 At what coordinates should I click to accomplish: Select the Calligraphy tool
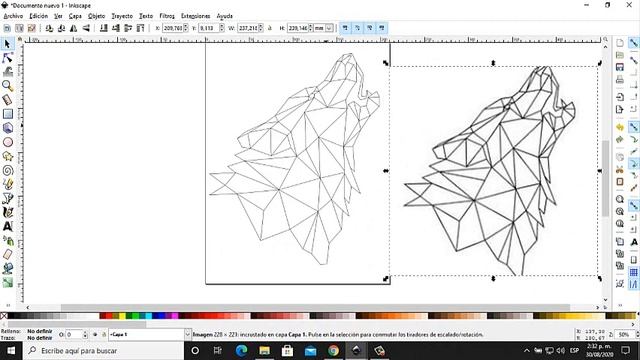(7, 212)
